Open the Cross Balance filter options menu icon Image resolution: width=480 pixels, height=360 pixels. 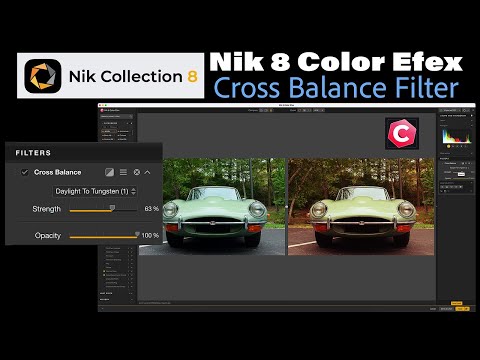123,172
